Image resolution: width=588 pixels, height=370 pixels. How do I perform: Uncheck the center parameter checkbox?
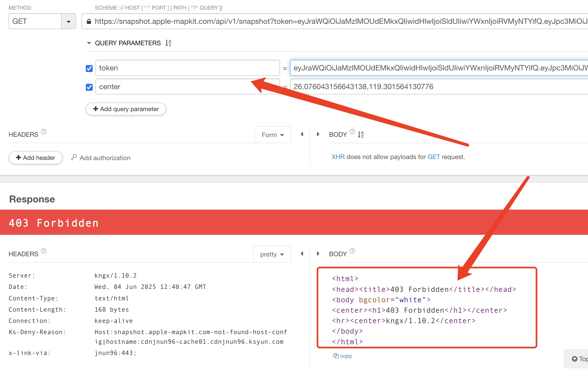pyautogui.click(x=89, y=87)
